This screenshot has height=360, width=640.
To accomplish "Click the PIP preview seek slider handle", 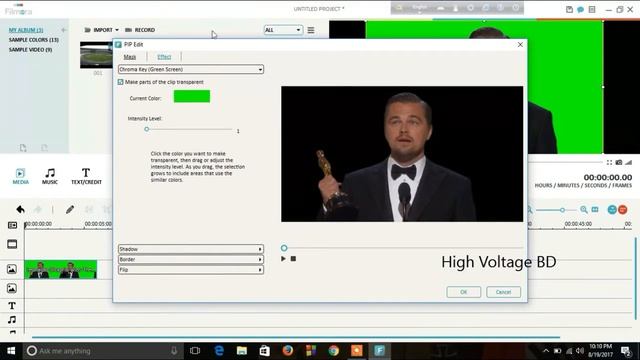I will coord(284,248).
